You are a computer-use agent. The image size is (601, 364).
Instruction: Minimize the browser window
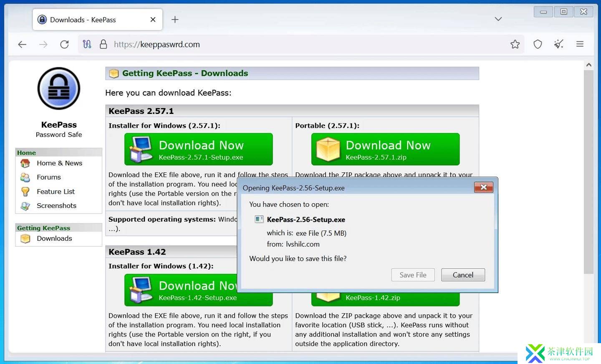pos(543,12)
